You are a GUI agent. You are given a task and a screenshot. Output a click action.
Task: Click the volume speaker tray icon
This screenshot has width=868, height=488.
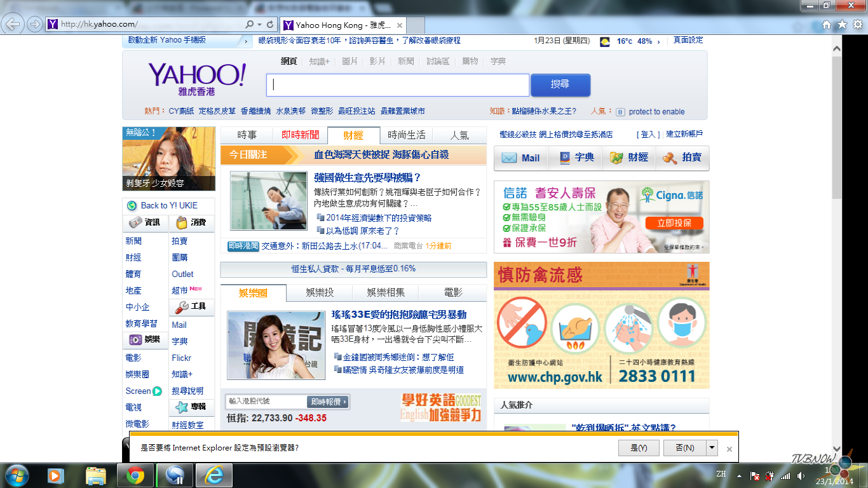click(x=801, y=476)
